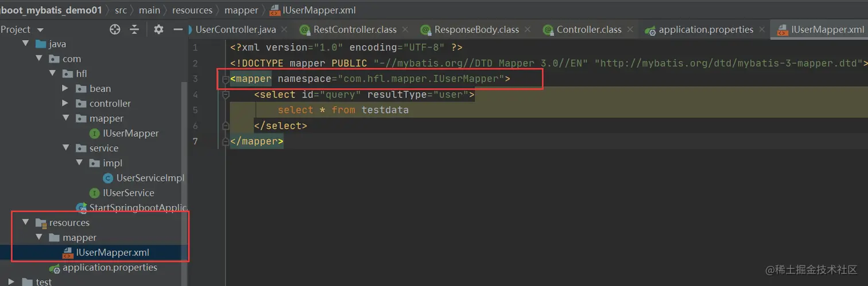Select UserServiceImpl in project tree
The width and height of the screenshot is (868, 286).
(x=150, y=178)
